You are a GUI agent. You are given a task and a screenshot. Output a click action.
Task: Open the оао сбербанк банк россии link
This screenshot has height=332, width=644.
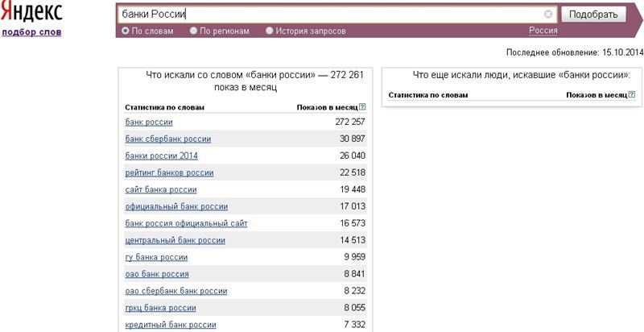click(176, 291)
